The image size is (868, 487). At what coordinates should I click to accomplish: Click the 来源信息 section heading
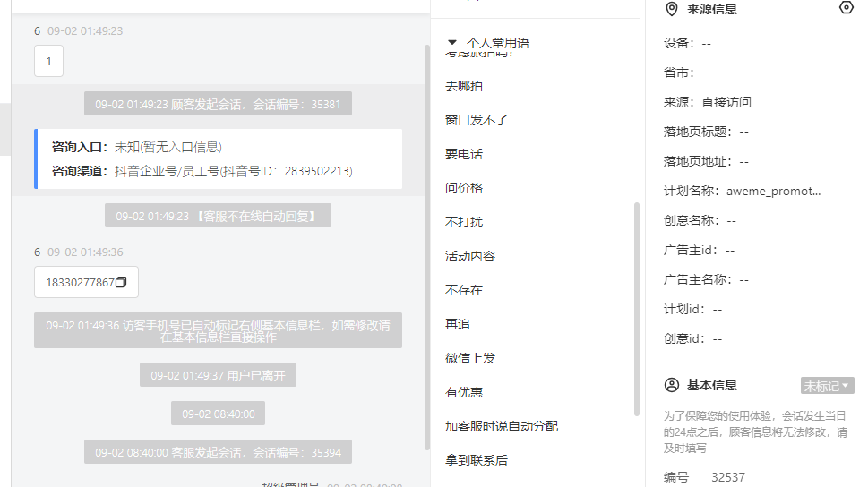711,10
